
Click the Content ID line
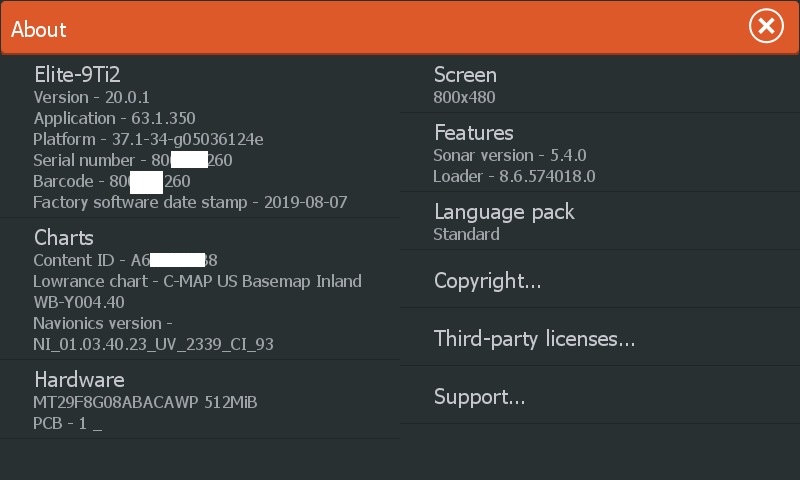[x=125, y=260]
